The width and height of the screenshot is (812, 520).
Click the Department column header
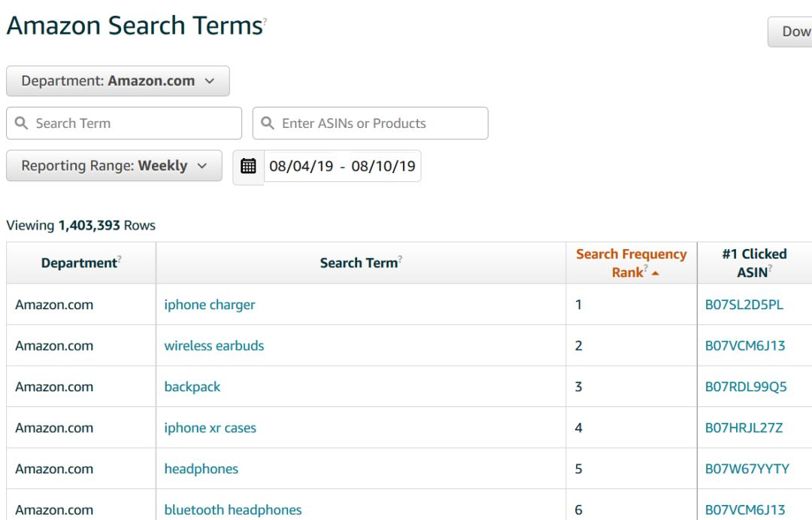[x=80, y=263]
